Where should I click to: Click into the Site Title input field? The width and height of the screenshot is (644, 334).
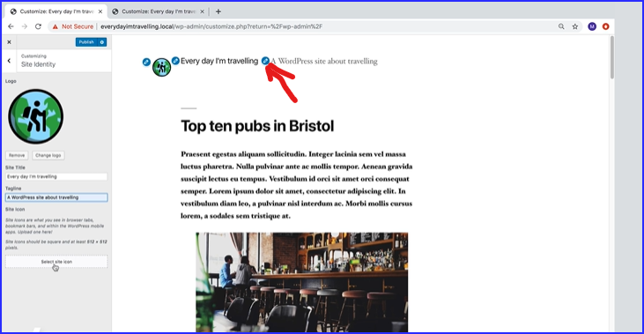56,176
